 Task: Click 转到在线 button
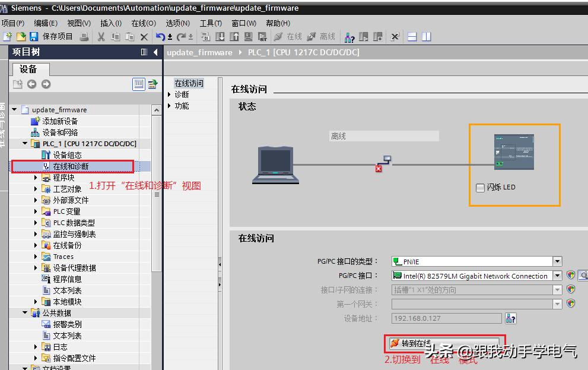pyautogui.click(x=444, y=343)
